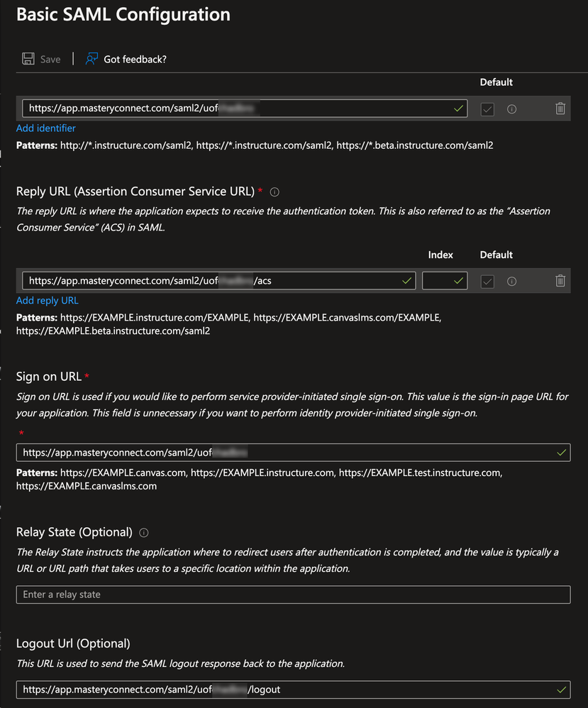Screen dimensions: 588x708
Task: Click the Logout Url input field
Action: (284, 690)
